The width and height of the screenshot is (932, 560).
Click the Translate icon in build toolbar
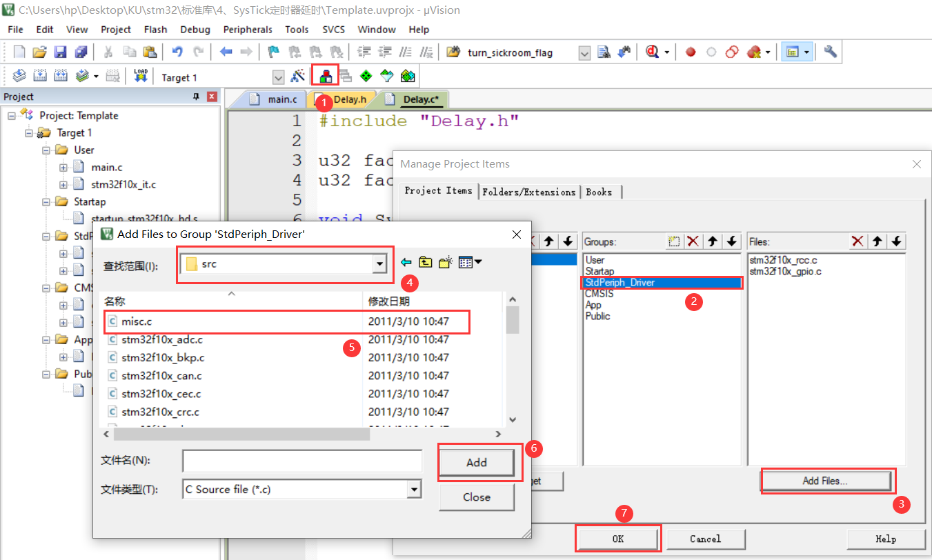point(19,77)
